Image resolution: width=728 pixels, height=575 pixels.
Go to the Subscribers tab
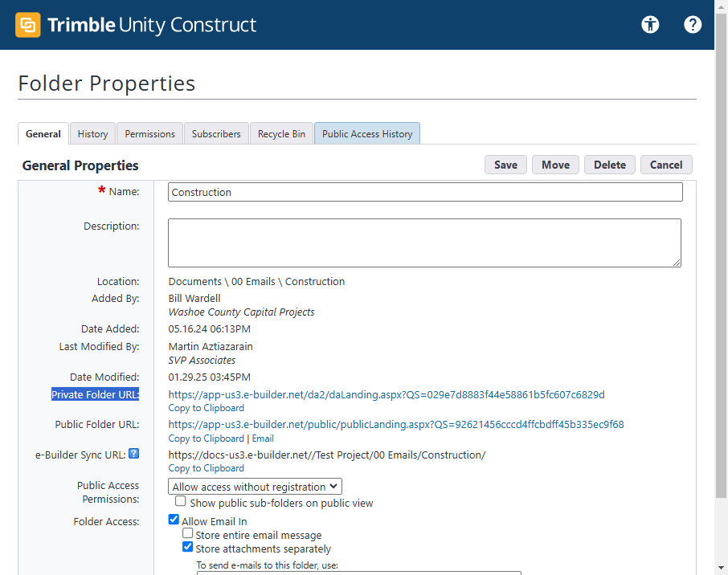click(216, 133)
